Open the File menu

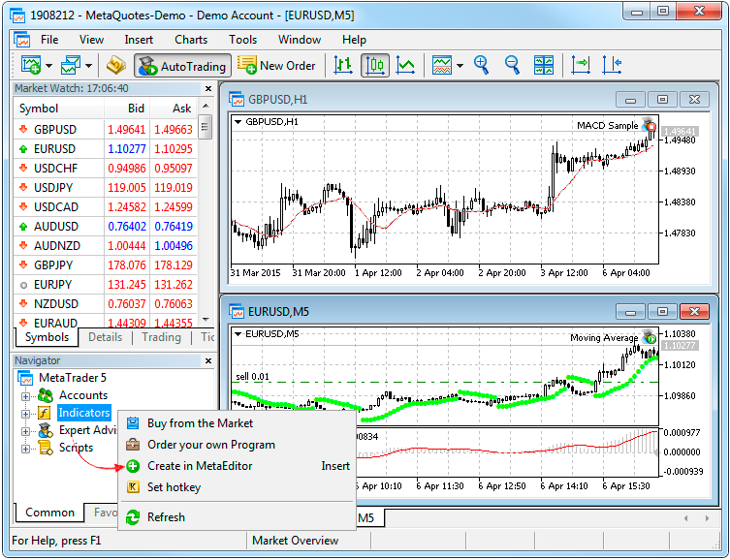[x=49, y=40]
